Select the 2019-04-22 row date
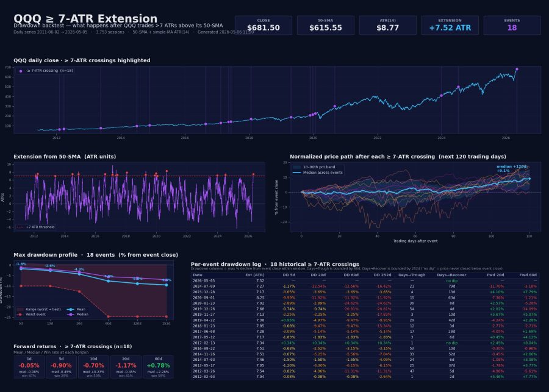 (x=204, y=320)
